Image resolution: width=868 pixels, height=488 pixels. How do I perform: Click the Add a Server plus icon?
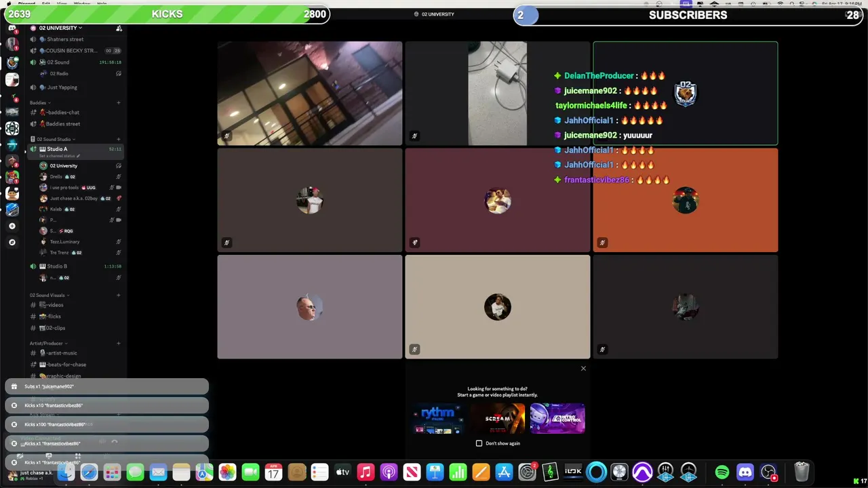[12, 226]
